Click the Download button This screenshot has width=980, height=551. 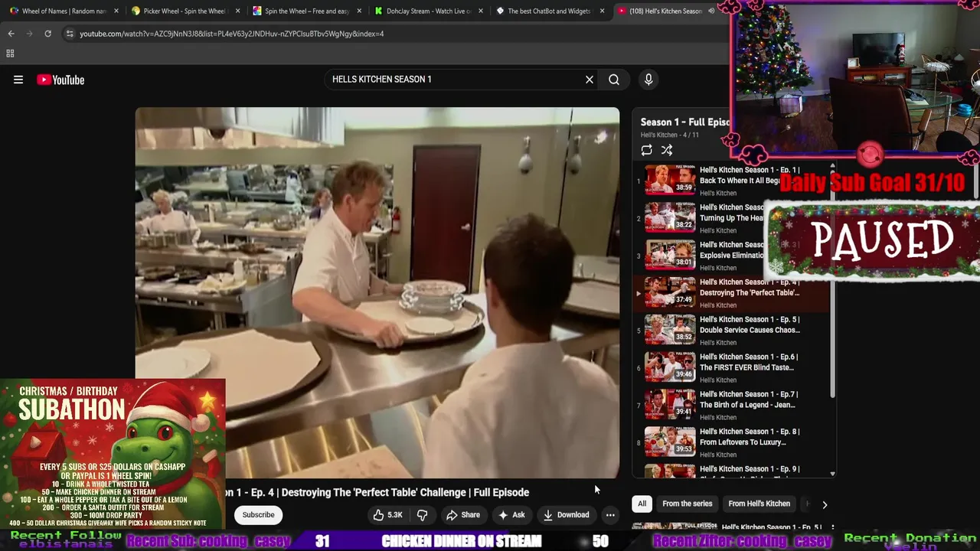coord(566,515)
